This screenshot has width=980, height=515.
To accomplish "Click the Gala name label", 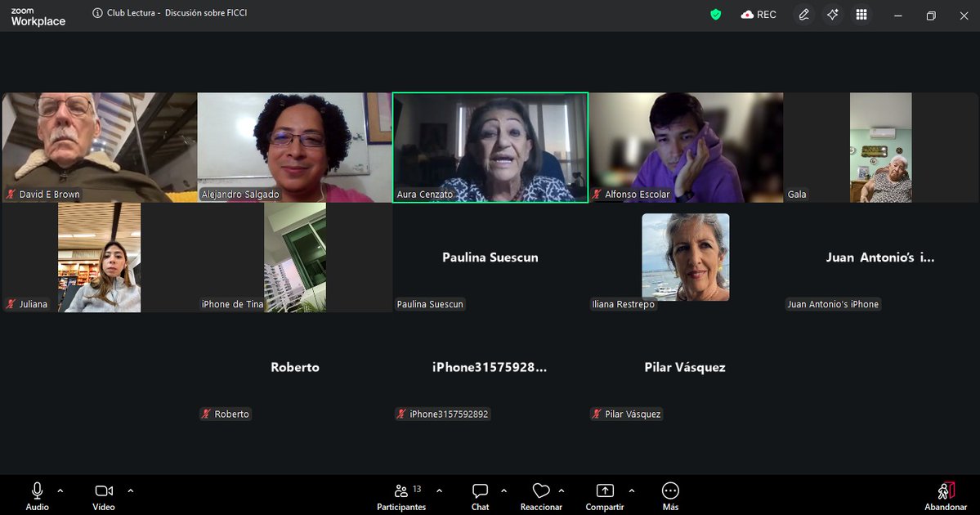I will (x=797, y=195).
